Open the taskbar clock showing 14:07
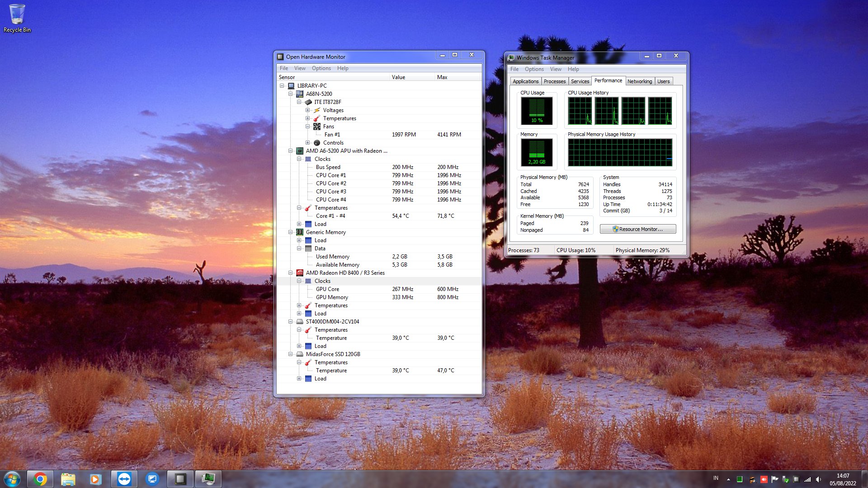The height and width of the screenshot is (488, 868). [843, 479]
